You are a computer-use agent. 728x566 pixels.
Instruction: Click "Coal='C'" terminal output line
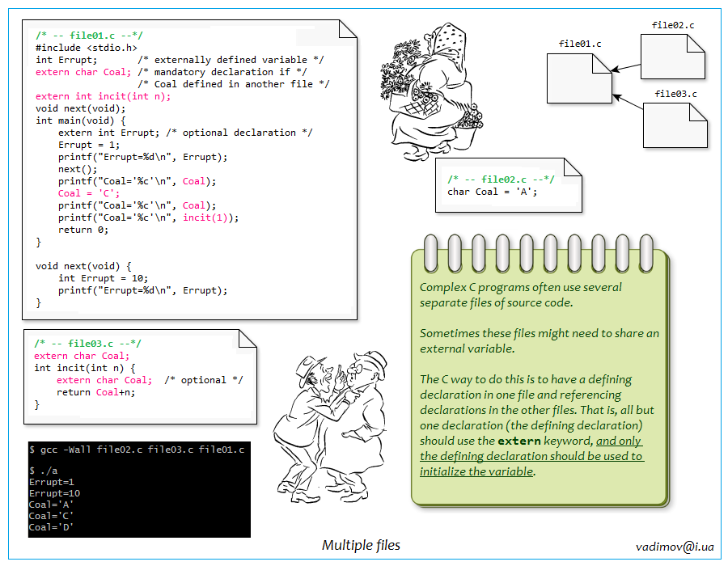point(51,516)
